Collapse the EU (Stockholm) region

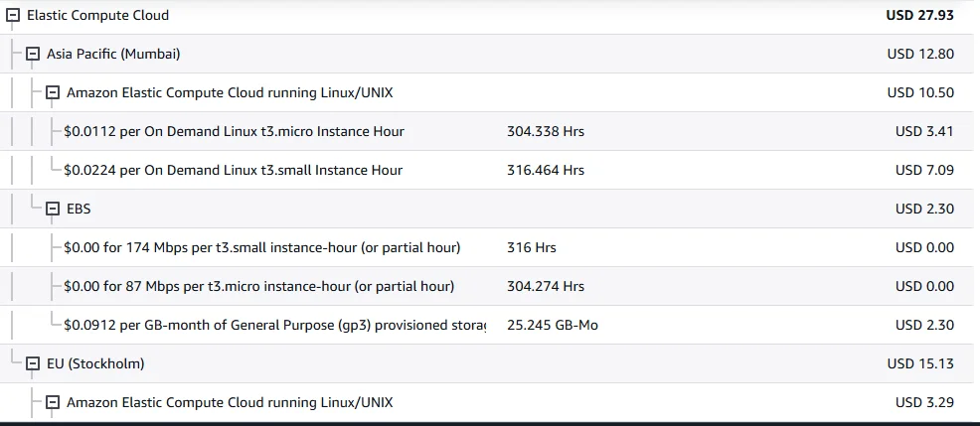(x=33, y=364)
